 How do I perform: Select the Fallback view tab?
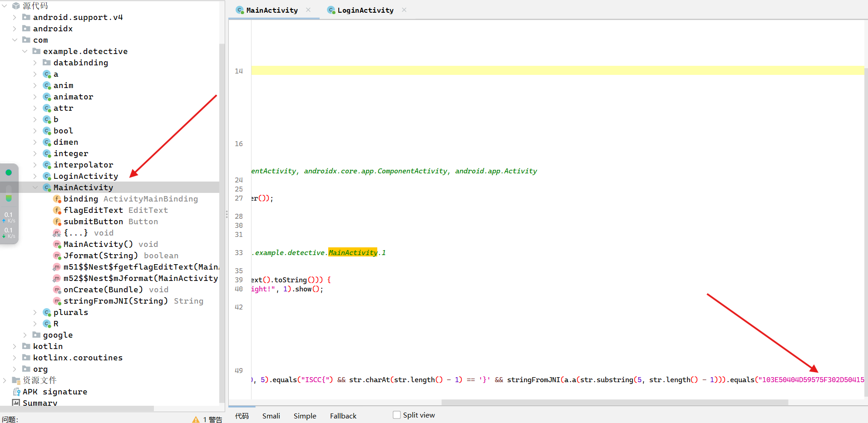tap(343, 416)
